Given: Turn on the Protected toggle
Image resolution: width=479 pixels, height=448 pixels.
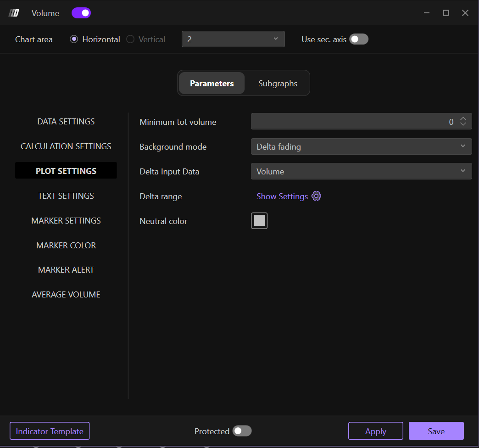Looking at the screenshot, I should (x=242, y=431).
